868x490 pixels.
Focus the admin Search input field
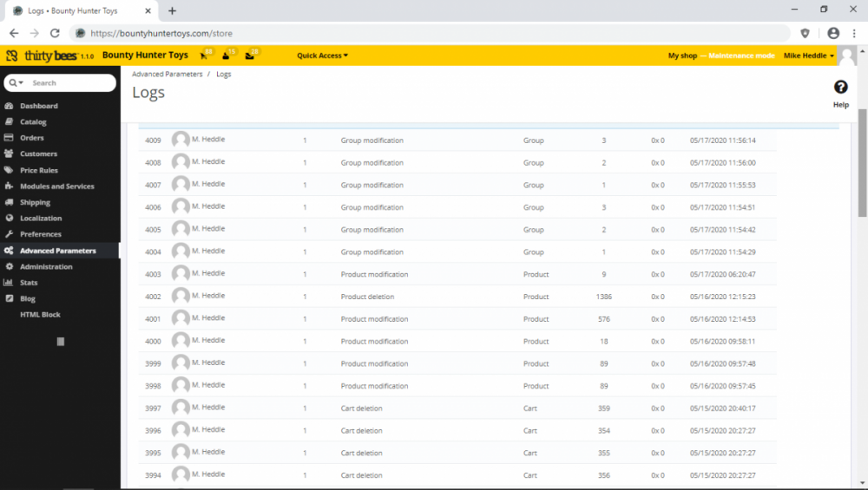pyautogui.click(x=69, y=83)
